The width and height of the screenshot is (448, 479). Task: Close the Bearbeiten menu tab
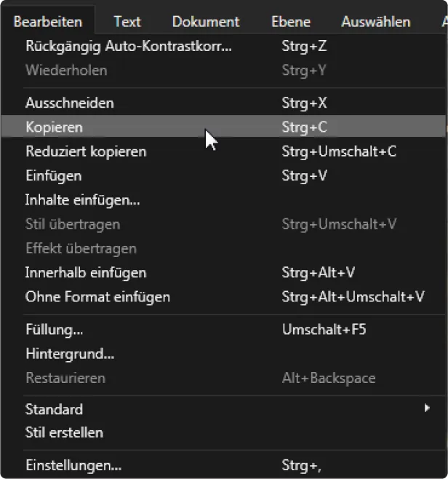coord(48,22)
